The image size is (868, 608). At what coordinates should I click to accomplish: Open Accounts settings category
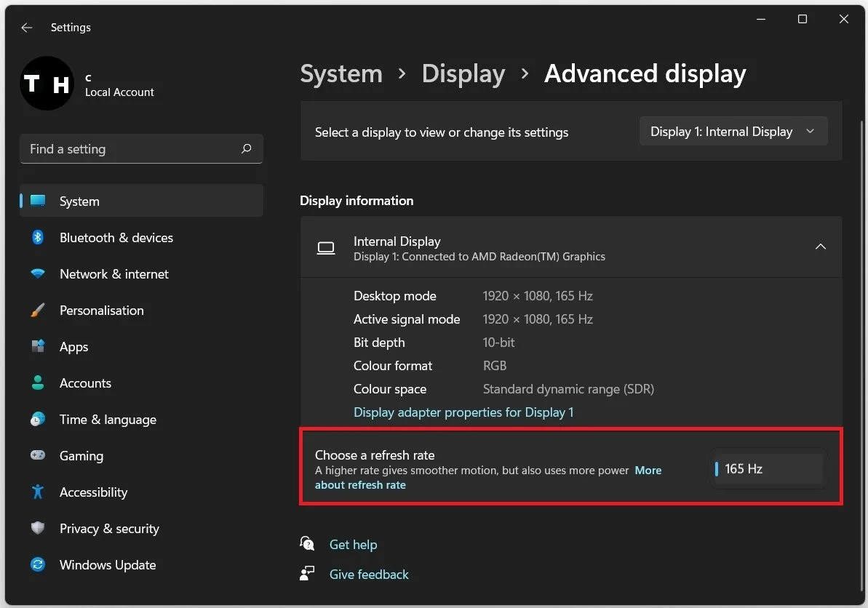click(85, 383)
